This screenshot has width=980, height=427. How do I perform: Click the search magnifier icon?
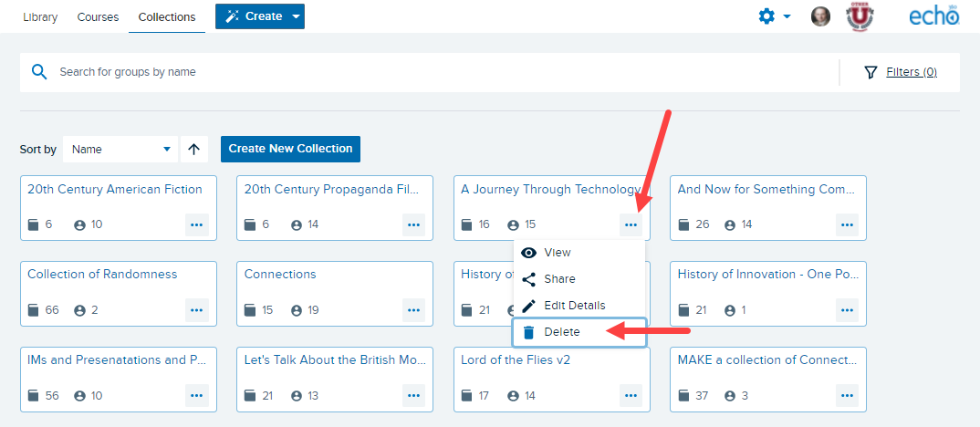(x=39, y=72)
